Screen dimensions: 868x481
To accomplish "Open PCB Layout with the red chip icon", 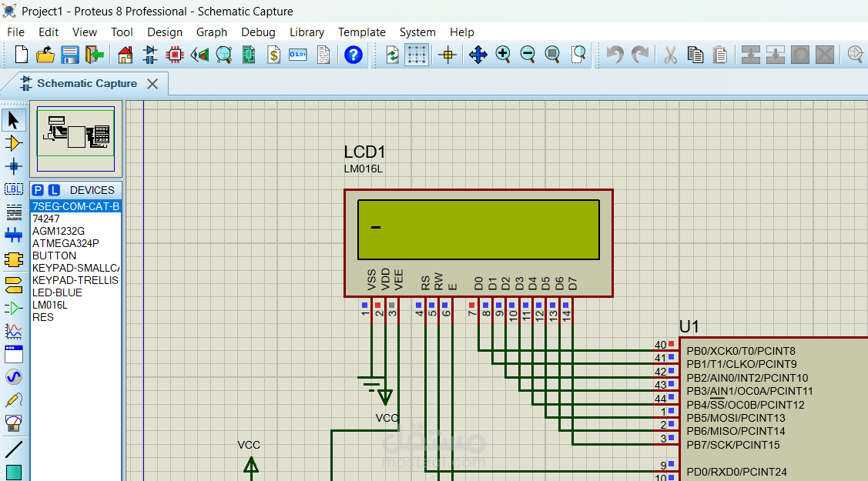I will coord(175,55).
